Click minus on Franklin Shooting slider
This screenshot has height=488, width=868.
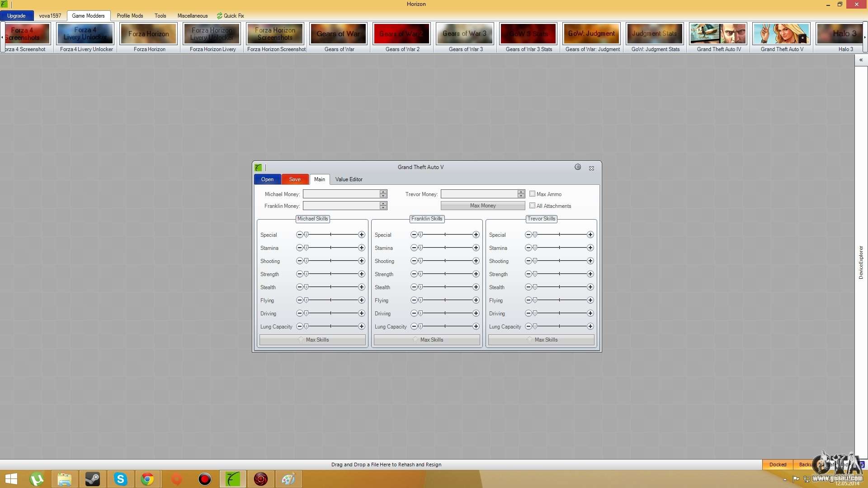pos(414,261)
